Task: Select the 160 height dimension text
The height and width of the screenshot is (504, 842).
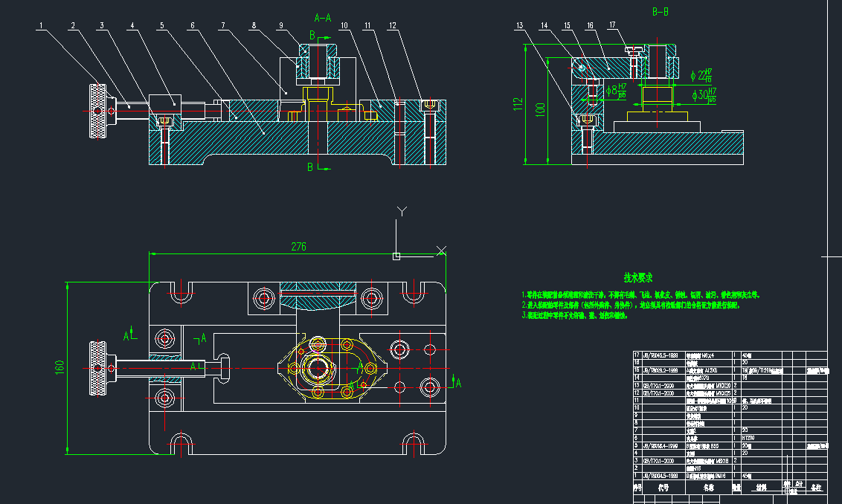Action: point(59,367)
